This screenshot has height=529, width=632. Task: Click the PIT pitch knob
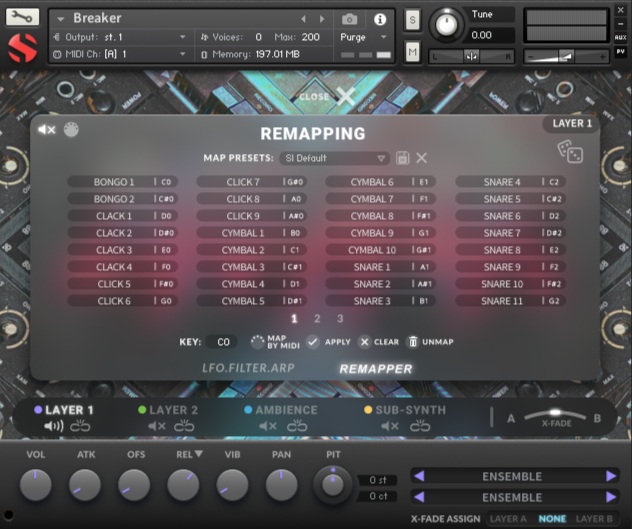(x=333, y=484)
